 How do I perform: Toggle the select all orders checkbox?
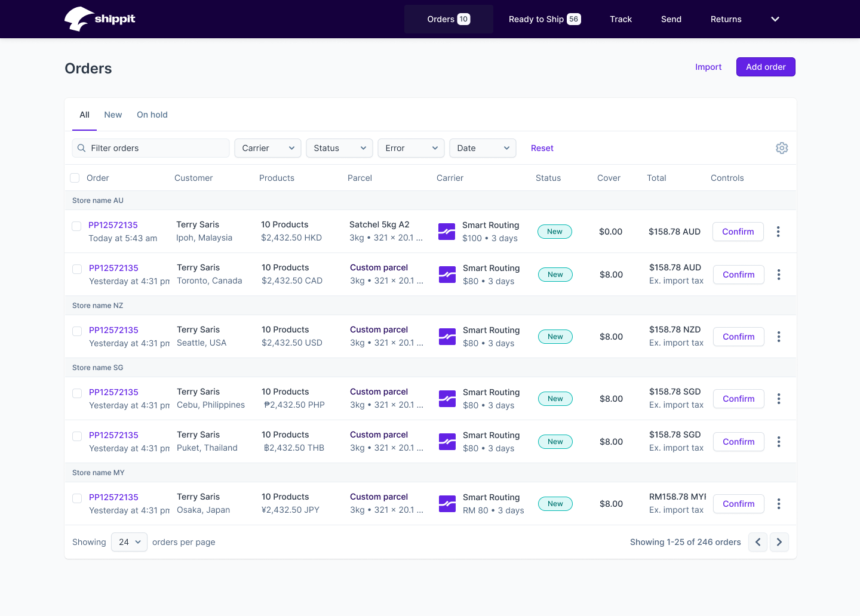pyautogui.click(x=75, y=178)
